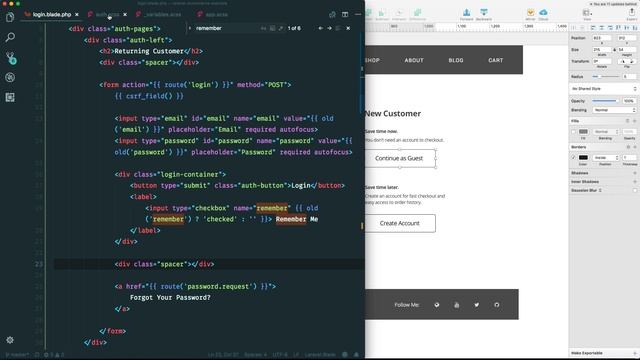Screen dimensions: 640x360
Task: Open the Blending Normal dropdown
Action: point(614,110)
